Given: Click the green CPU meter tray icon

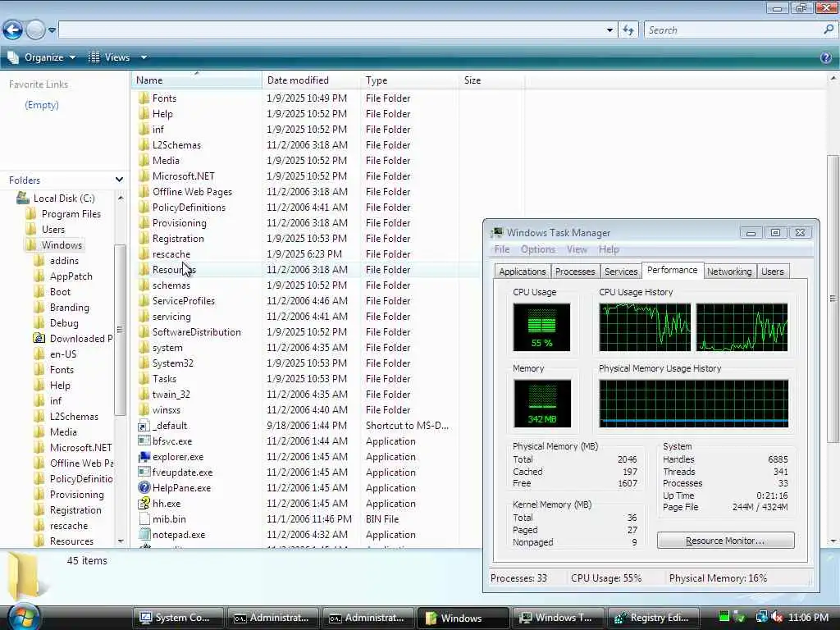Looking at the screenshot, I should [x=724, y=617].
